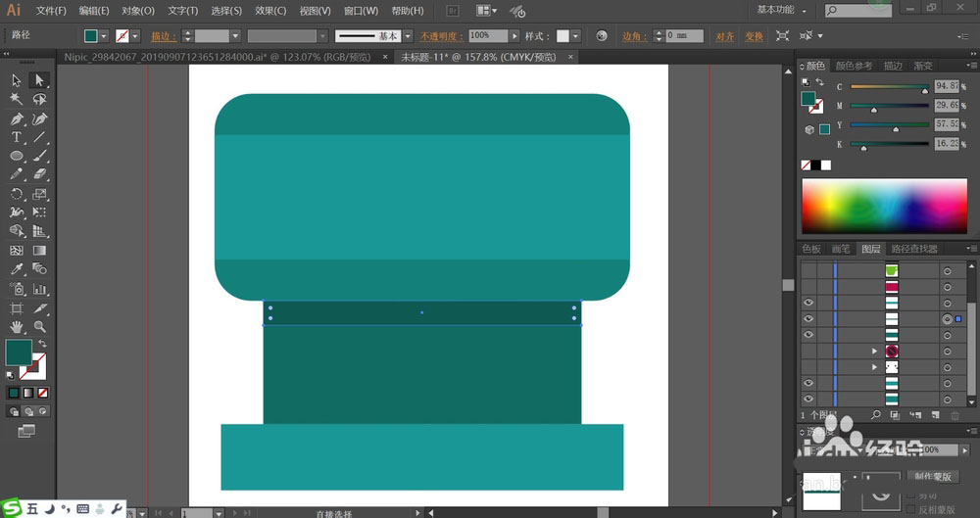Select the Pencil tool
Viewport: 980px width, 518px height.
17,174
